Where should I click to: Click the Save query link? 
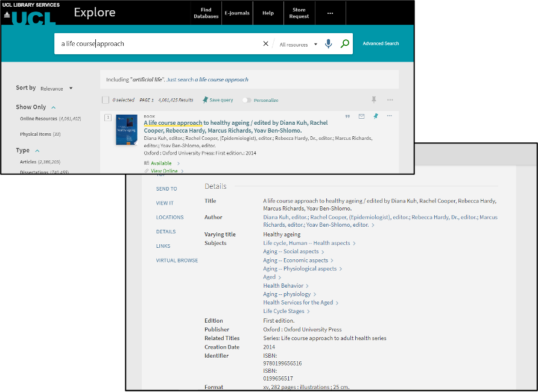click(x=221, y=100)
